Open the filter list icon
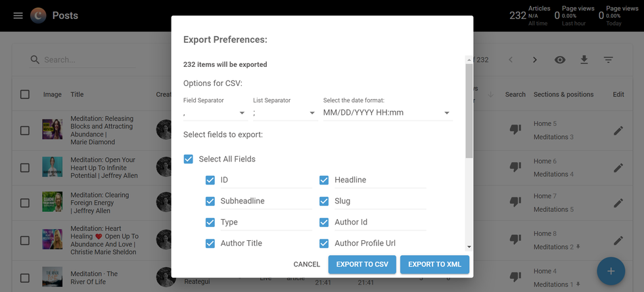The width and height of the screenshot is (644, 292). click(609, 60)
